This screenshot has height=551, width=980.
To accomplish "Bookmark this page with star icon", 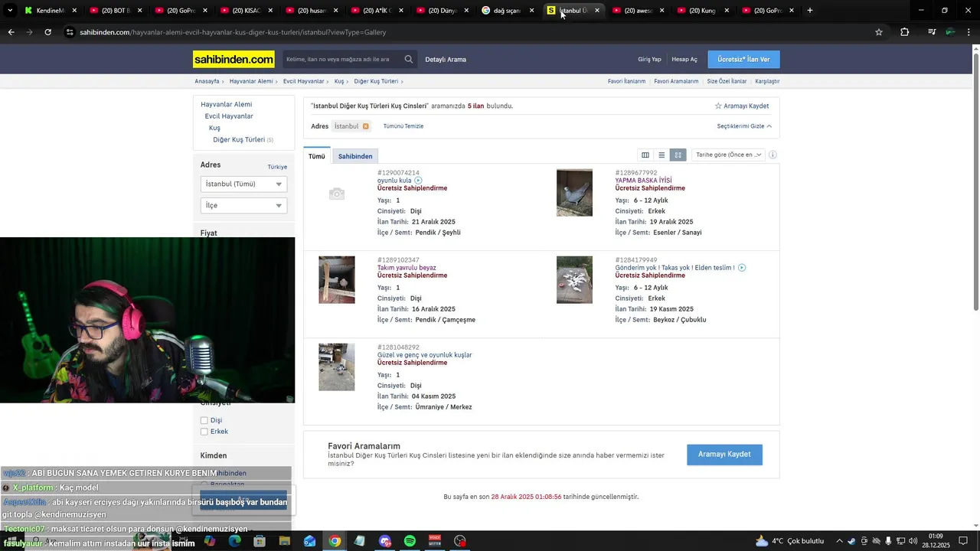I will (879, 32).
